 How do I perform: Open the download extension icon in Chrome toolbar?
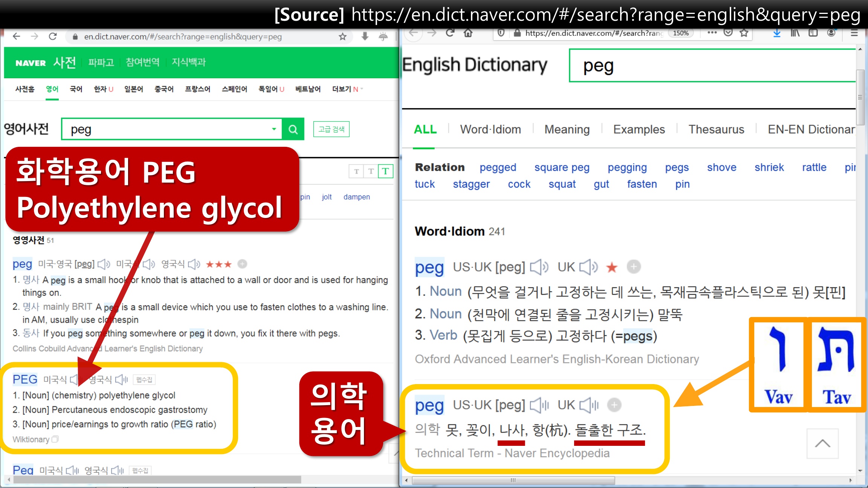pos(365,37)
